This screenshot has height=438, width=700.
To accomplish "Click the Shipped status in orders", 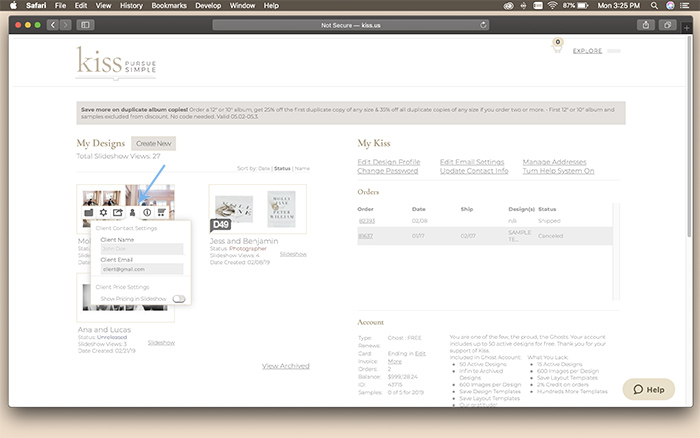I will (549, 221).
